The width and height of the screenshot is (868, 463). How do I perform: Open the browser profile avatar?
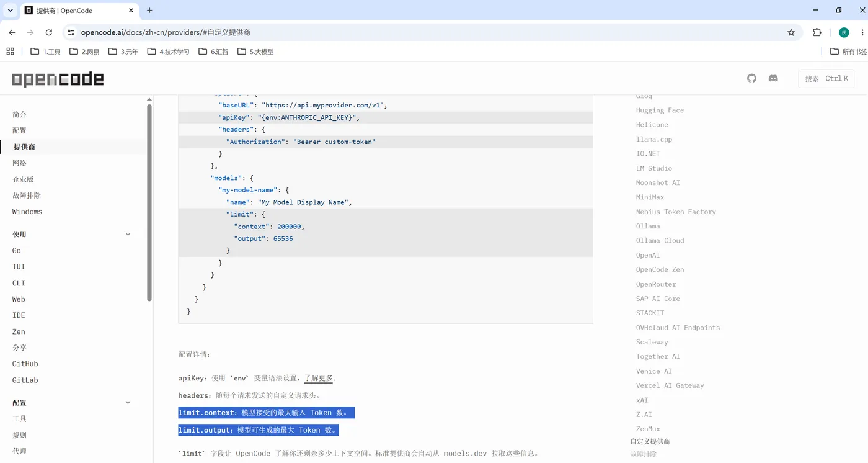[844, 32]
